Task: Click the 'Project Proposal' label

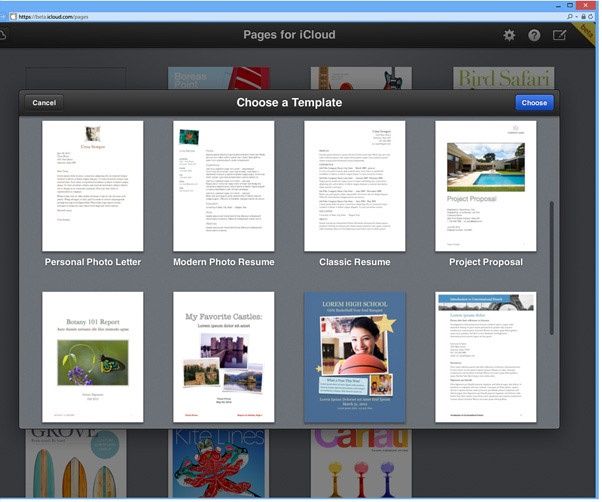Action: tap(486, 262)
